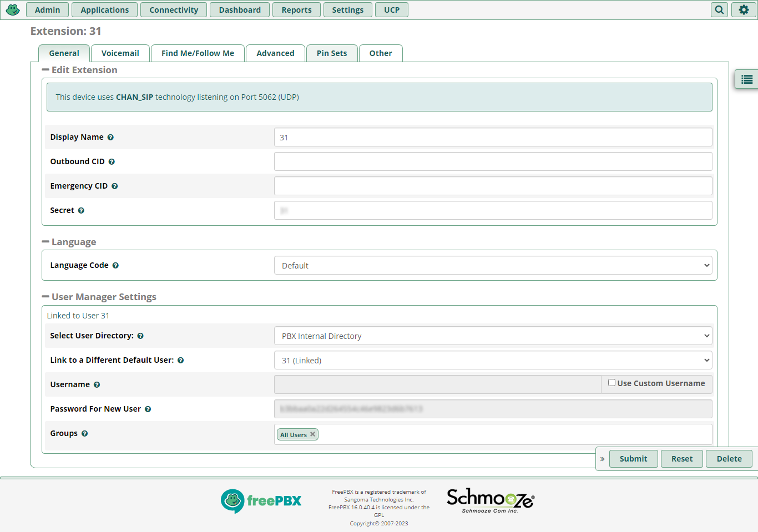The width and height of the screenshot is (758, 532).
Task: Click help icon beside Emergency CID
Action: coord(115,186)
